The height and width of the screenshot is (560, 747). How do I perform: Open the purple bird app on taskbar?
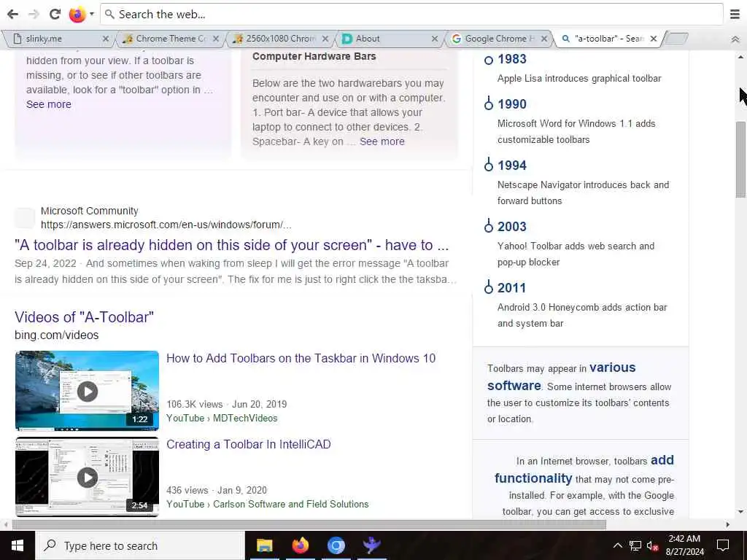(371, 545)
